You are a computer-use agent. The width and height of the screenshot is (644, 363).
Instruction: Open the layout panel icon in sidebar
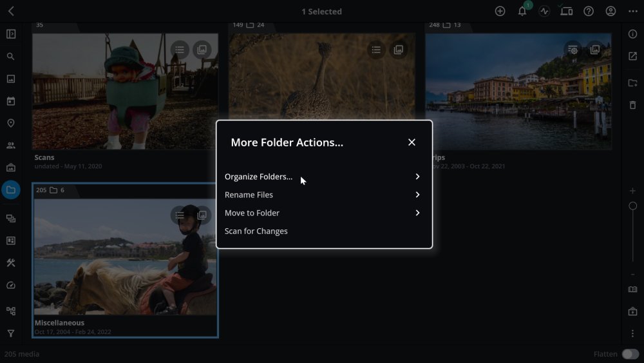tap(11, 240)
